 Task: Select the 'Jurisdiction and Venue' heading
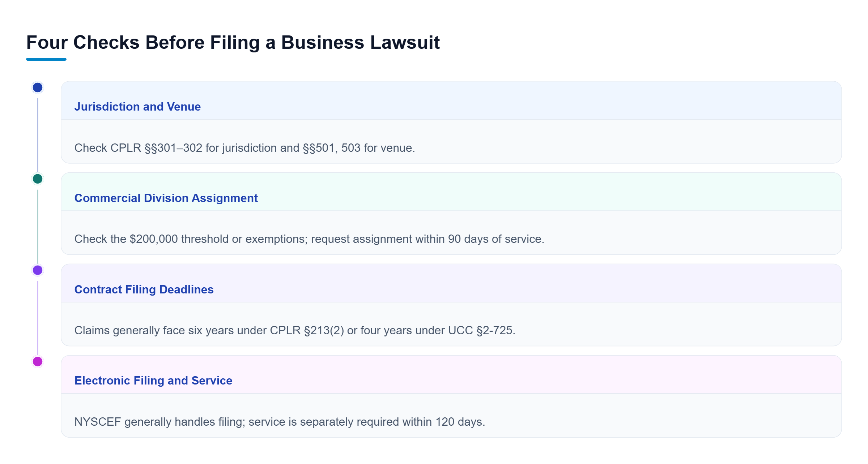click(x=137, y=107)
